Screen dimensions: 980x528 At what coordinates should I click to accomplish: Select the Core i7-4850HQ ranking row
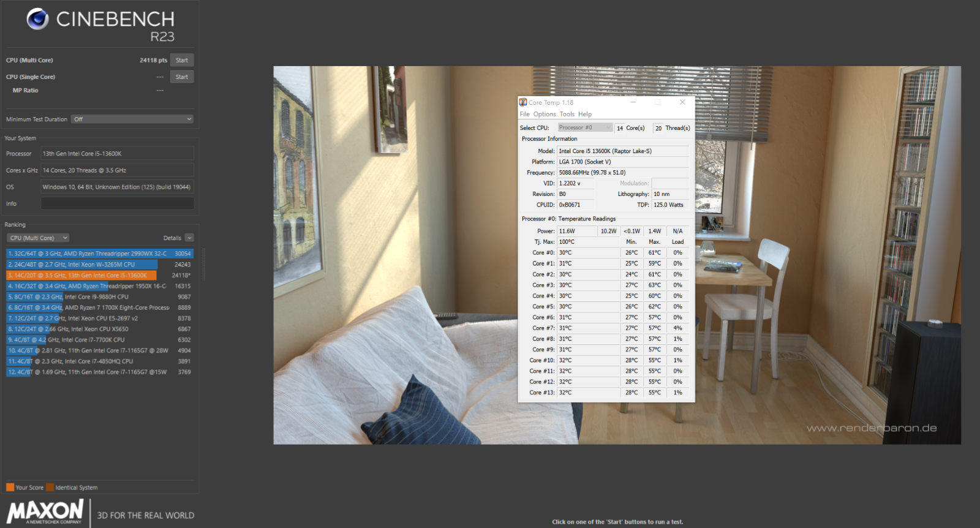100,361
